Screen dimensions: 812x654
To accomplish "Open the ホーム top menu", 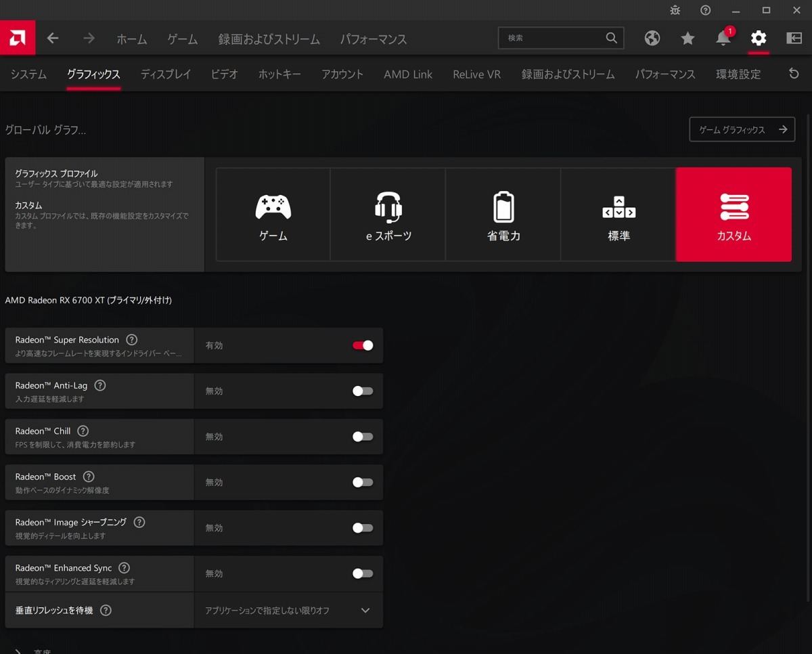I will (x=131, y=39).
